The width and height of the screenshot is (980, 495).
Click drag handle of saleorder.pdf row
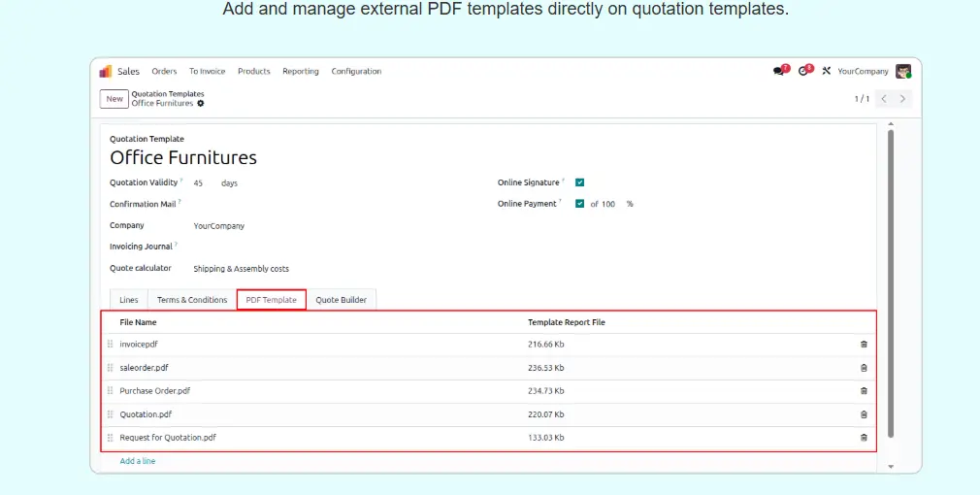coord(110,368)
